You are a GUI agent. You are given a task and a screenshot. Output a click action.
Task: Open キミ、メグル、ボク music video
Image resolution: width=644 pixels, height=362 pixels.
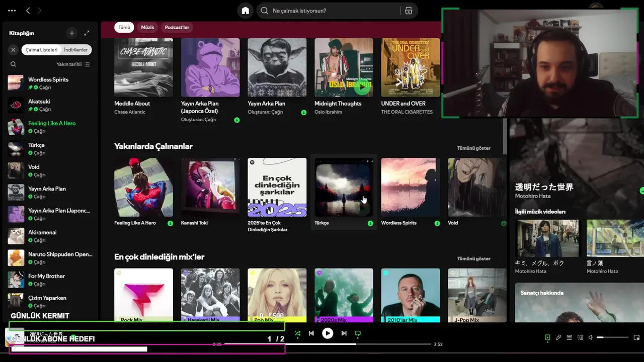tap(546, 247)
